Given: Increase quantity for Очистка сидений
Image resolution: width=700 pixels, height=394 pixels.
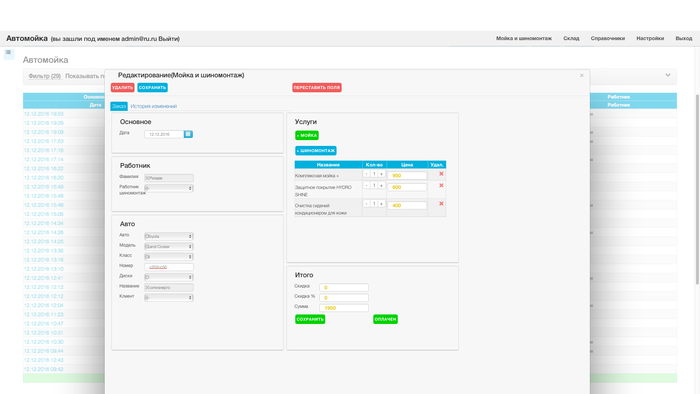Looking at the screenshot, I should tap(381, 203).
